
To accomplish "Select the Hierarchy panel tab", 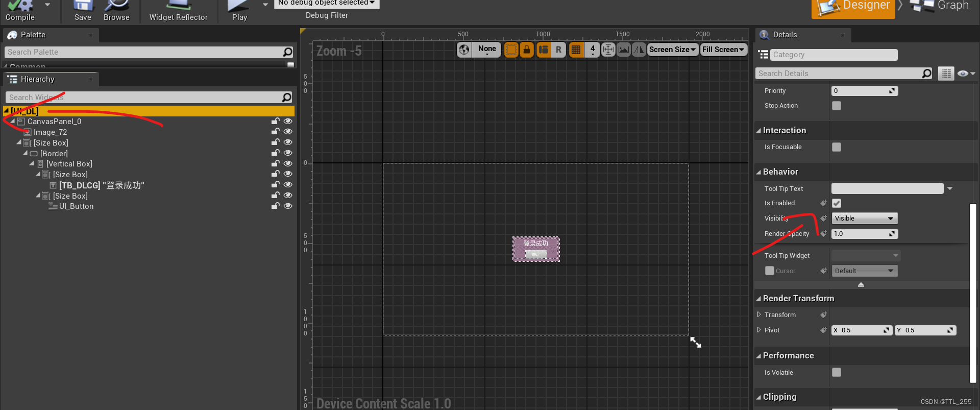I will pos(51,79).
